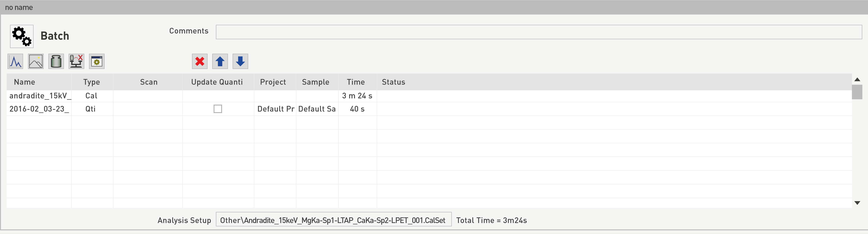Image resolution: width=868 pixels, height=234 pixels.
Task: Toggle Update Quanti checkbox for Qti row
Action: (x=218, y=109)
